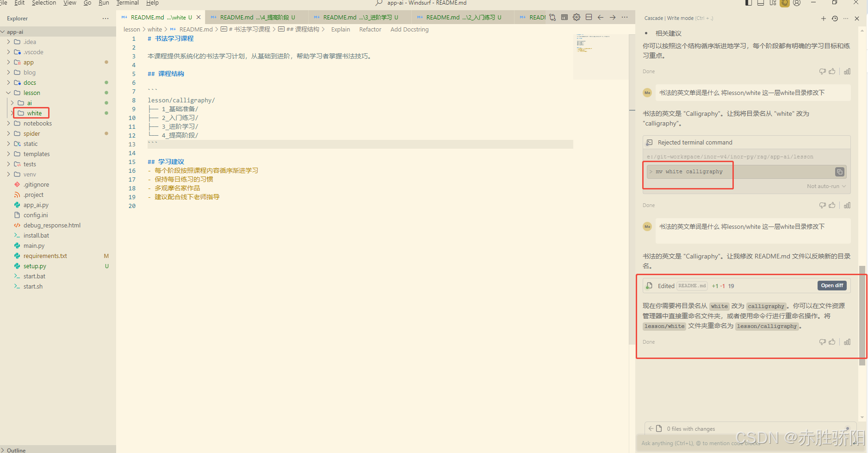Navigate back with the left arrow icon

pyautogui.click(x=601, y=17)
